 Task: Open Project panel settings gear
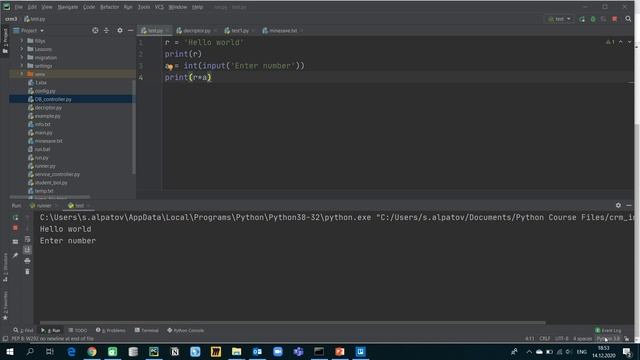[120, 30]
